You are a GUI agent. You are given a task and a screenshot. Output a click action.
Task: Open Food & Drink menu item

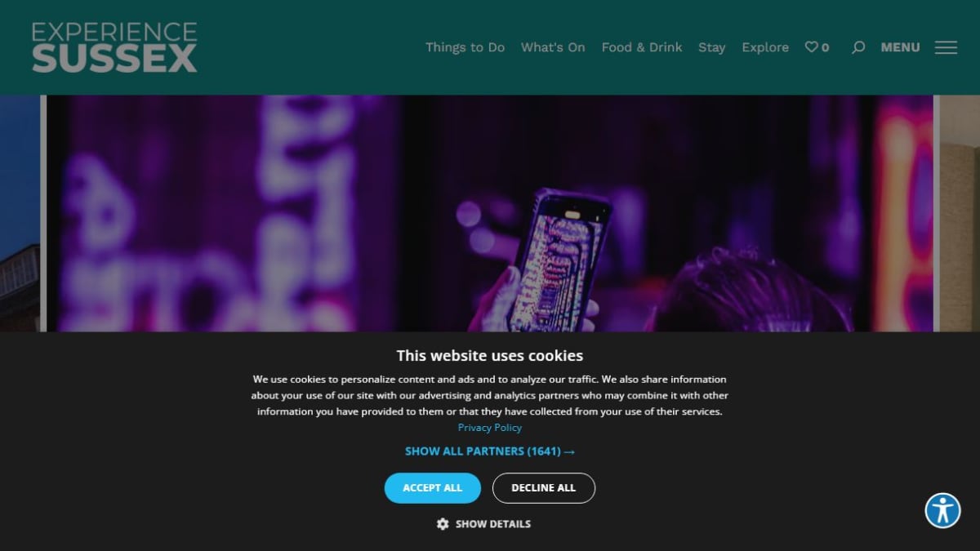[642, 47]
